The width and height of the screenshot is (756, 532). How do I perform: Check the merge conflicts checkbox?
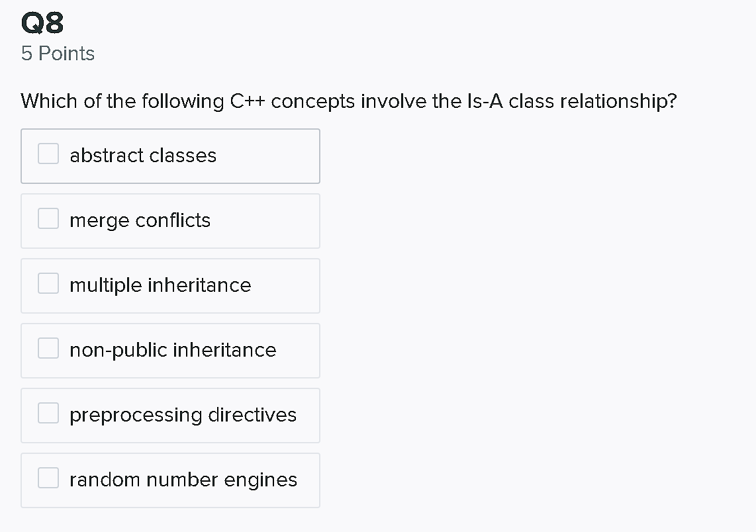point(48,218)
